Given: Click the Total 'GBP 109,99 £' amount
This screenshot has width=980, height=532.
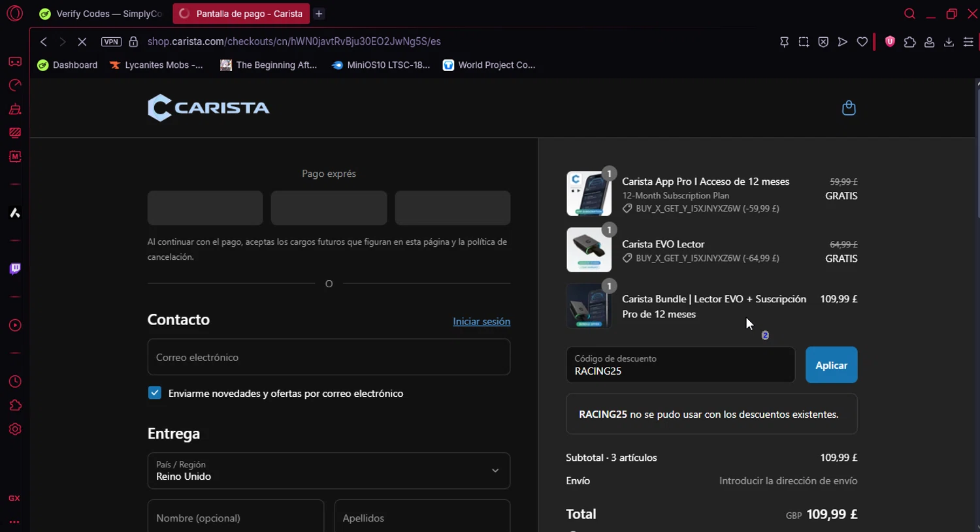Looking at the screenshot, I should (x=822, y=514).
